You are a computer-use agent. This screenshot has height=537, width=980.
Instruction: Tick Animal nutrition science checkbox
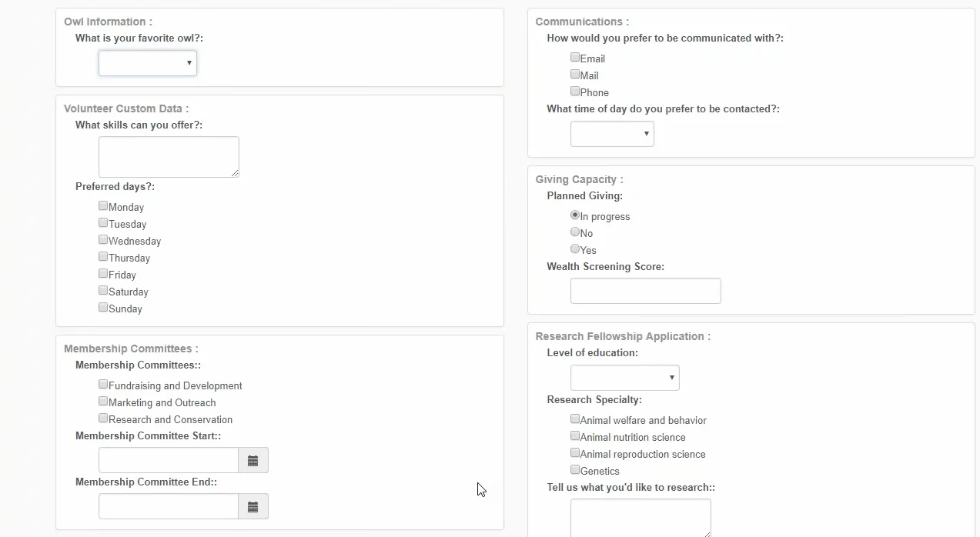click(575, 435)
